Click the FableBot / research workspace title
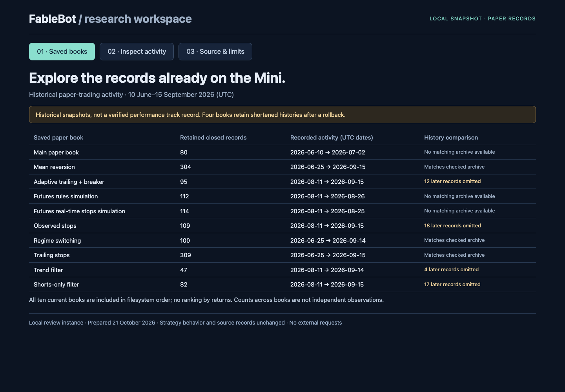 (110, 19)
